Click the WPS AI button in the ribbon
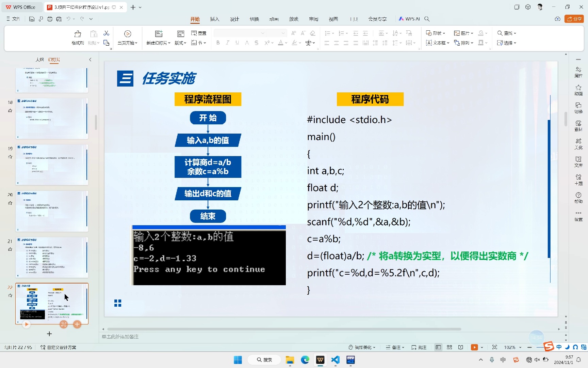This screenshot has width=588, height=368. (x=409, y=19)
